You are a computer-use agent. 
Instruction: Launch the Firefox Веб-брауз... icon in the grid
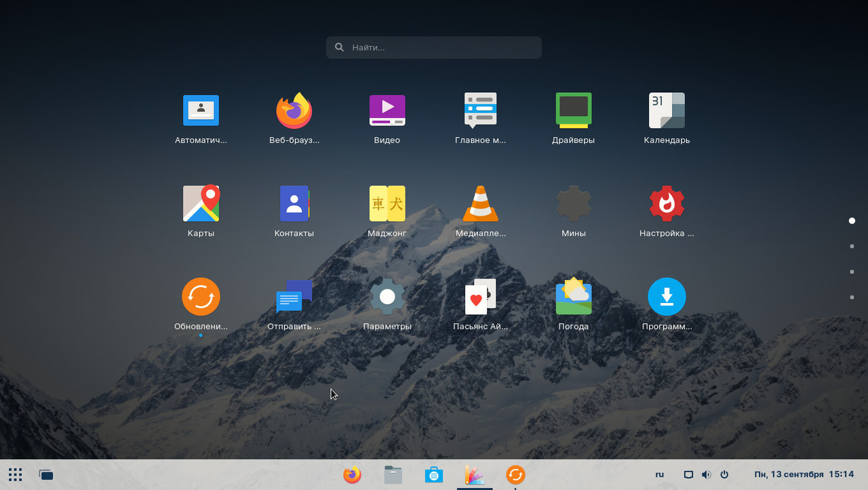(294, 110)
